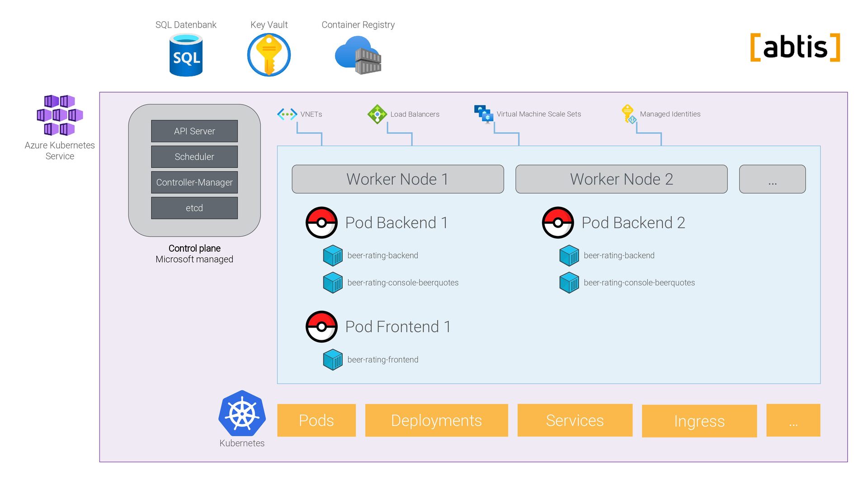The image size is (868, 488).
Task: Click the orange Pods block
Action: point(316,420)
